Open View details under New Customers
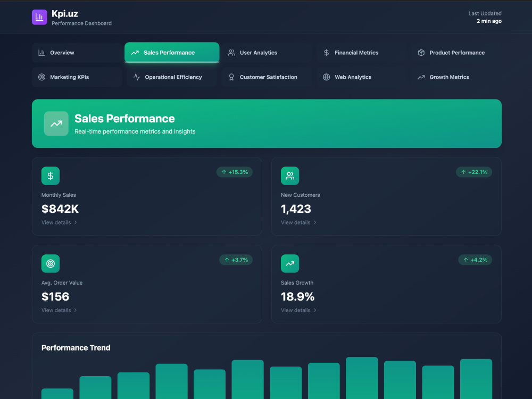Screen dimensions: 532x399 pyautogui.click(x=299, y=222)
